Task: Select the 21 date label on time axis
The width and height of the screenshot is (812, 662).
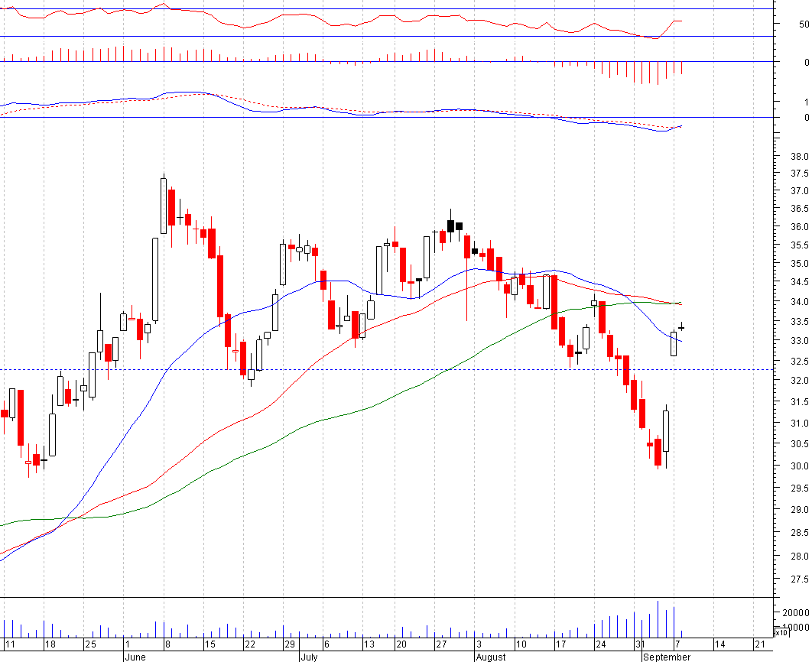Action: [x=760, y=644]
